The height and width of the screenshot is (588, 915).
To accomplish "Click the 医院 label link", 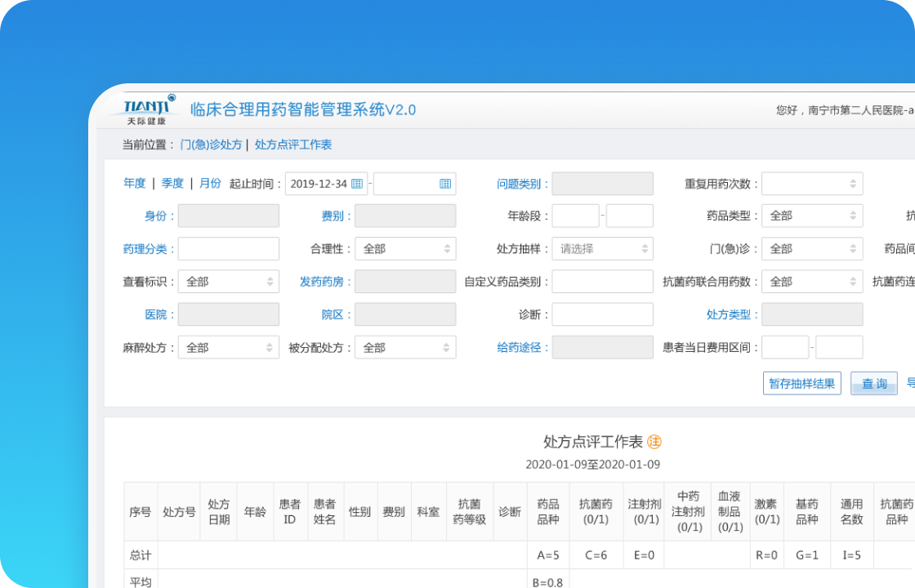I will [158, 314].
